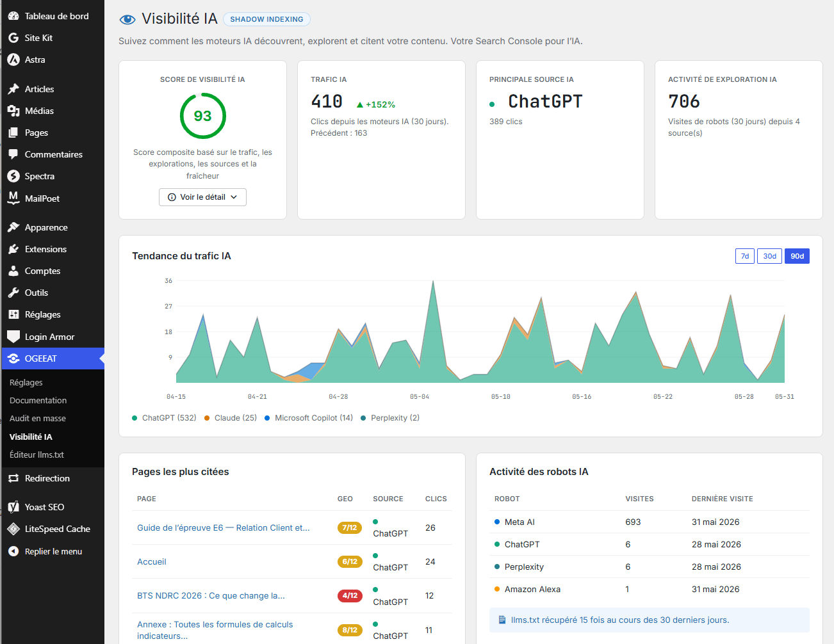Click the Extensions plugin icon
The image size is (834, 644).
point(13,249)
